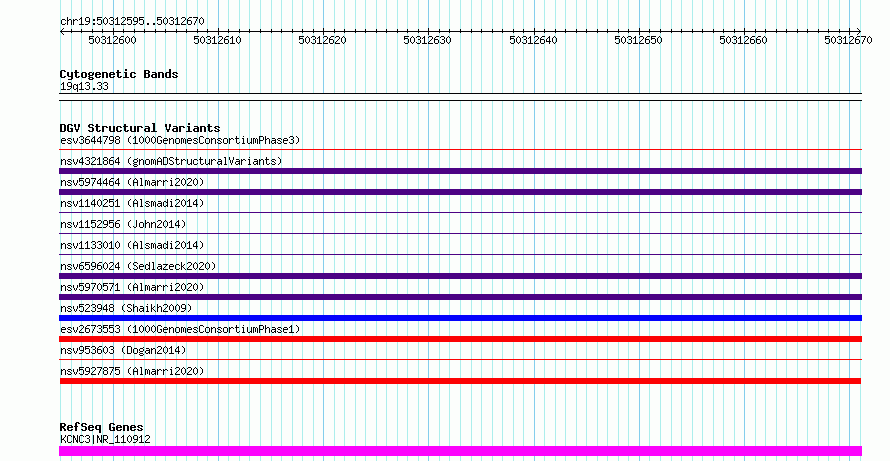Click ruler coordinate 50312660

click(744, 40)
